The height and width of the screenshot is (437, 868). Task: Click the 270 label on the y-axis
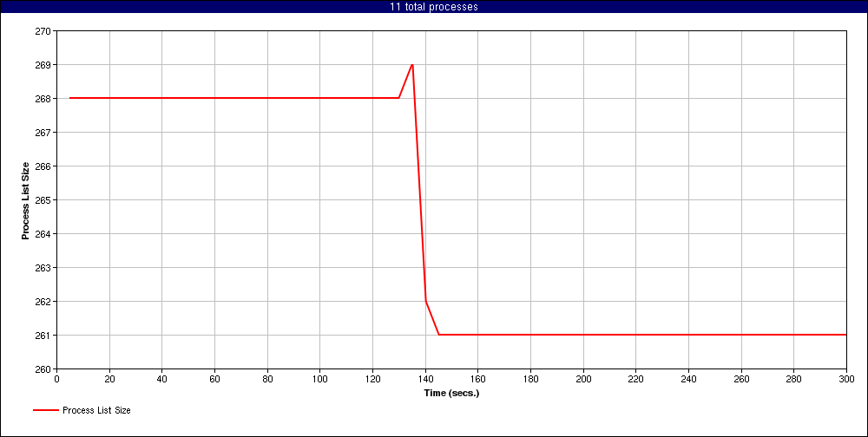pos(43,31)
